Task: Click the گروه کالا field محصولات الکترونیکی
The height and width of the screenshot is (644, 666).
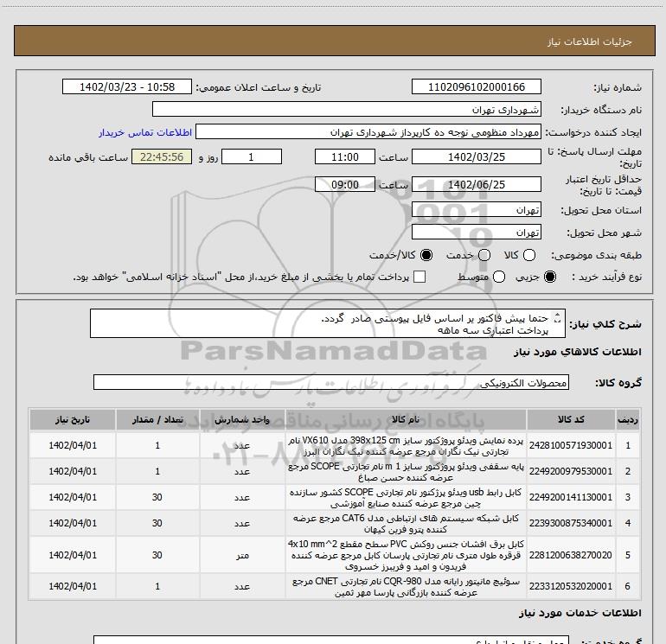Action: 331,382
